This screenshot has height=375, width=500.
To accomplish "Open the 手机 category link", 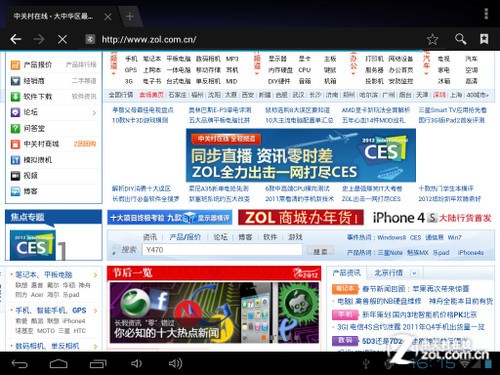I will (131, 59).
